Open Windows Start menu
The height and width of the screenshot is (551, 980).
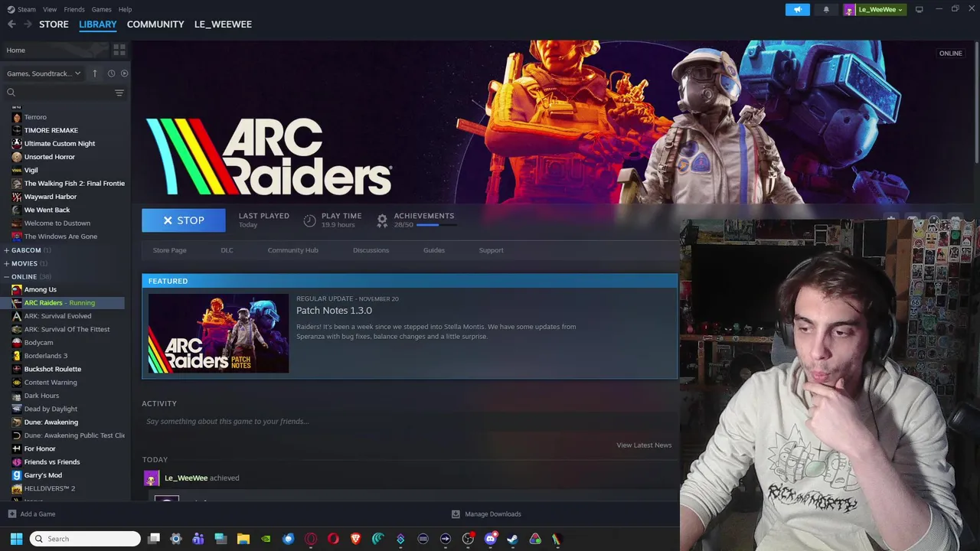click(16, 539)
